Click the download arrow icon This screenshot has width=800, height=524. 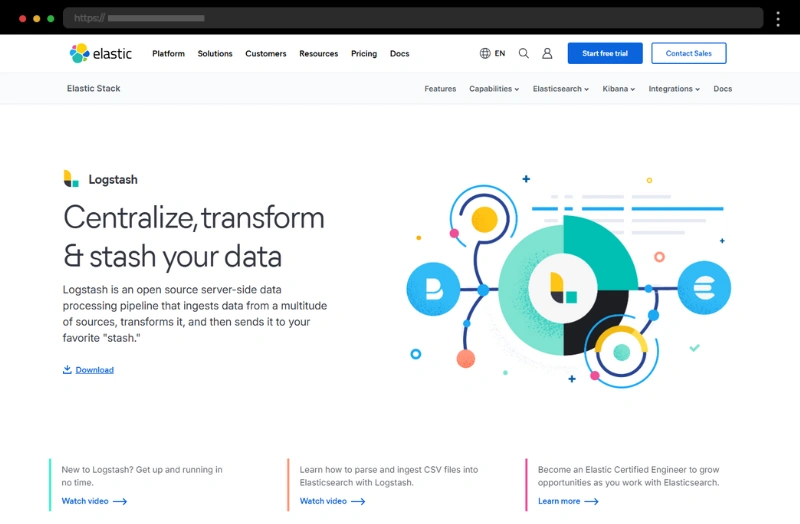pos(67,369)
